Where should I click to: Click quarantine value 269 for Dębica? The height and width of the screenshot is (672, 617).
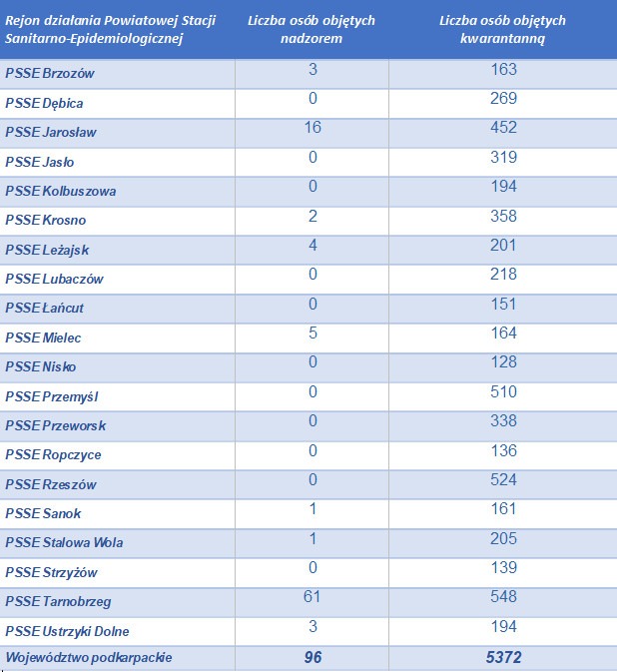(503, 98)
